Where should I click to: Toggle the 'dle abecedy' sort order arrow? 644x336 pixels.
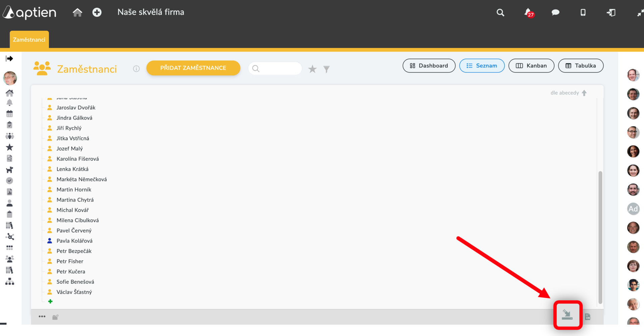click(x=584, y=93)
